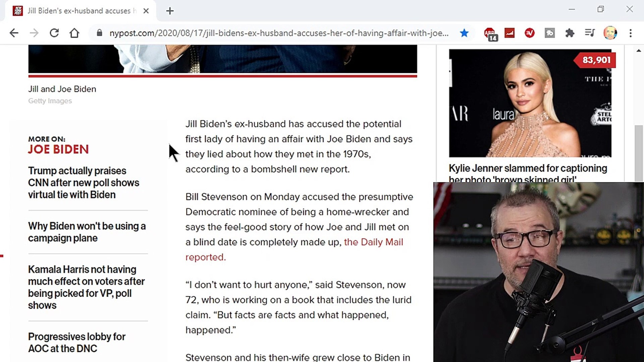This screenshot has height=362, width=644.
Task: Close the Jill Biden article tab
Action: point(146,11)
